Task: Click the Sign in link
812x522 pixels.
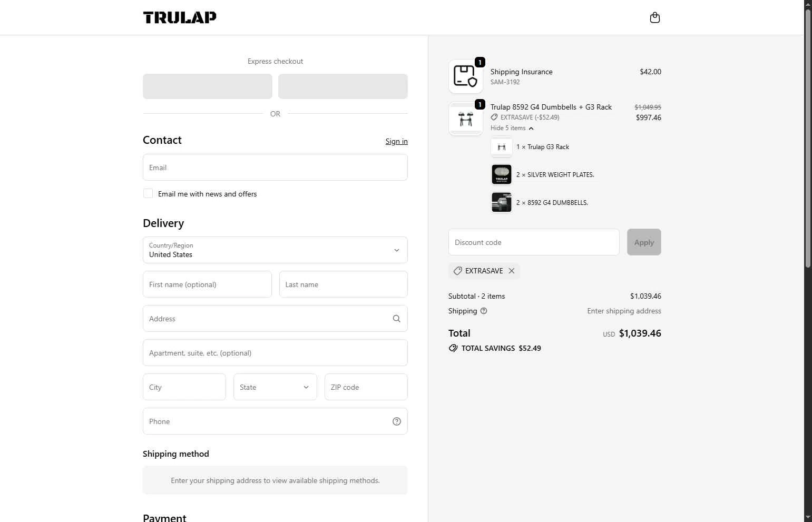Action: tap(396, 141)
